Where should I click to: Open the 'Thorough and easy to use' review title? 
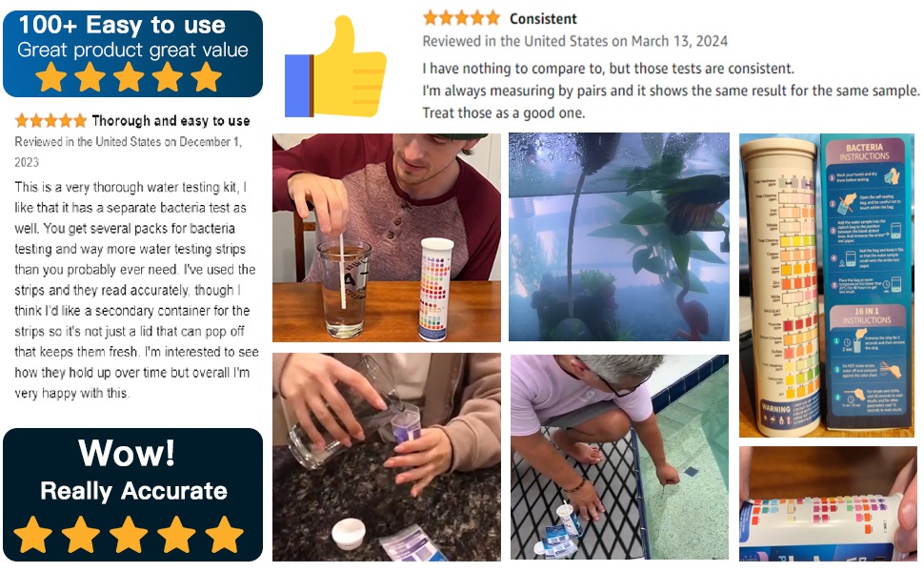171,121
